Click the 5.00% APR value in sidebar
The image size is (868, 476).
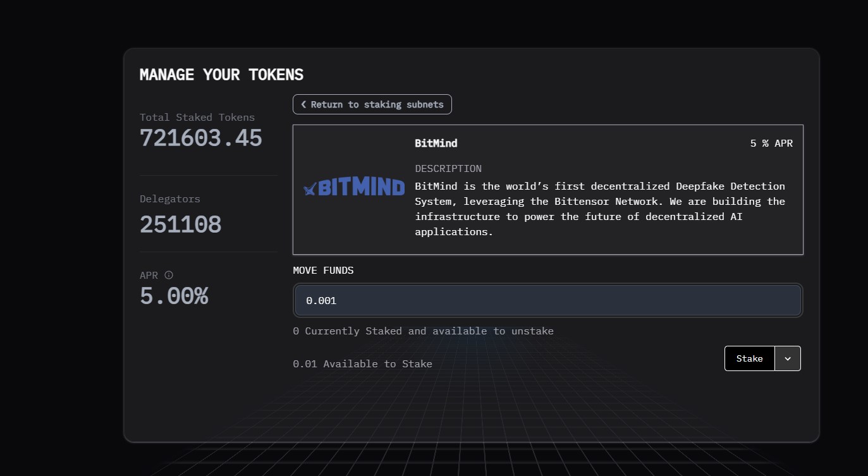174,296
